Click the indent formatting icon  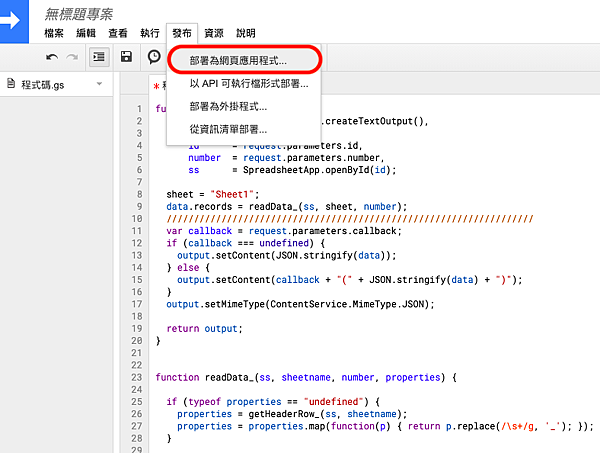[x=99, y=57]
